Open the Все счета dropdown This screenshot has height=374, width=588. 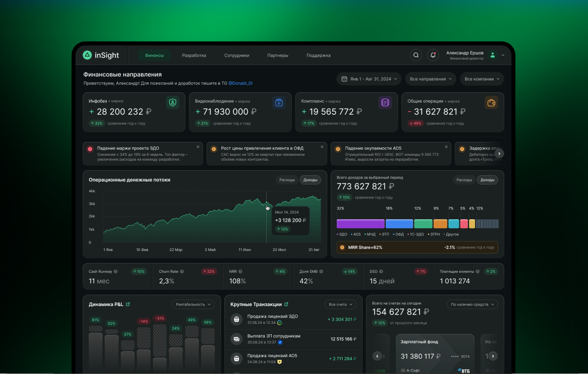[x=341, y=305]
